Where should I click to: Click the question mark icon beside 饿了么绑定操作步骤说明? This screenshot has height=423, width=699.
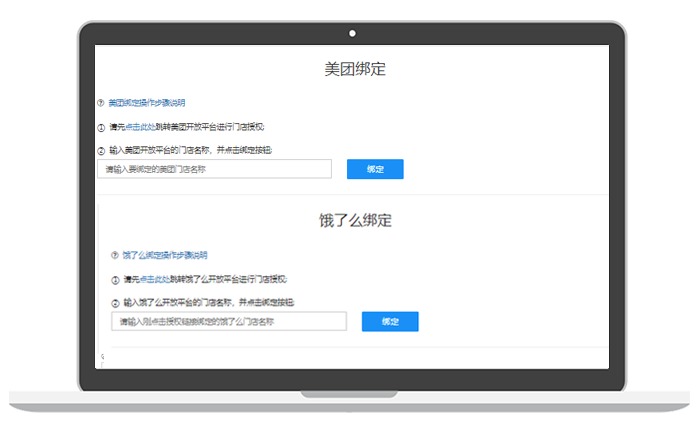coord(115,255)
